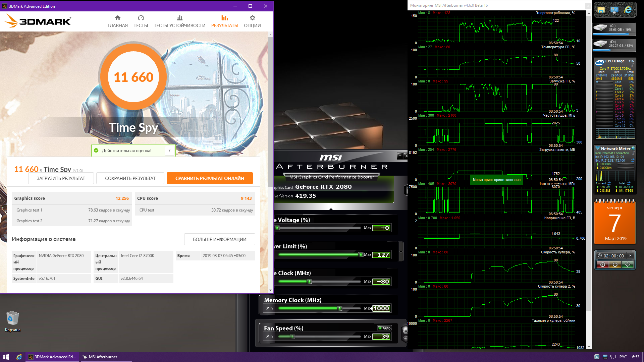Open File Explorer folder in the launcher gadget
The image size is (644, 362).
pyautogui.click(x=601, y=10)
